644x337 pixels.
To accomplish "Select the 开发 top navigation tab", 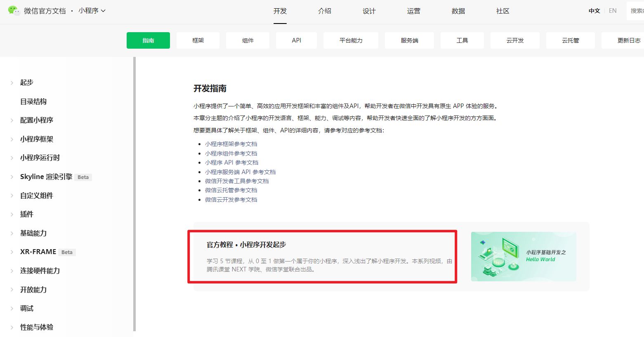I will 280,11.
